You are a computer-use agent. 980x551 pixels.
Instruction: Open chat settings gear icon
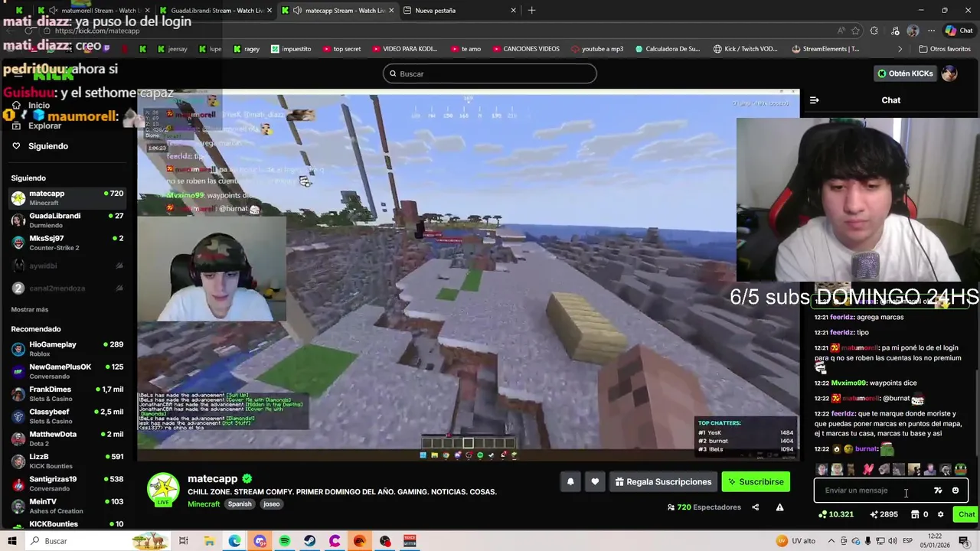[x=941, y=514]
